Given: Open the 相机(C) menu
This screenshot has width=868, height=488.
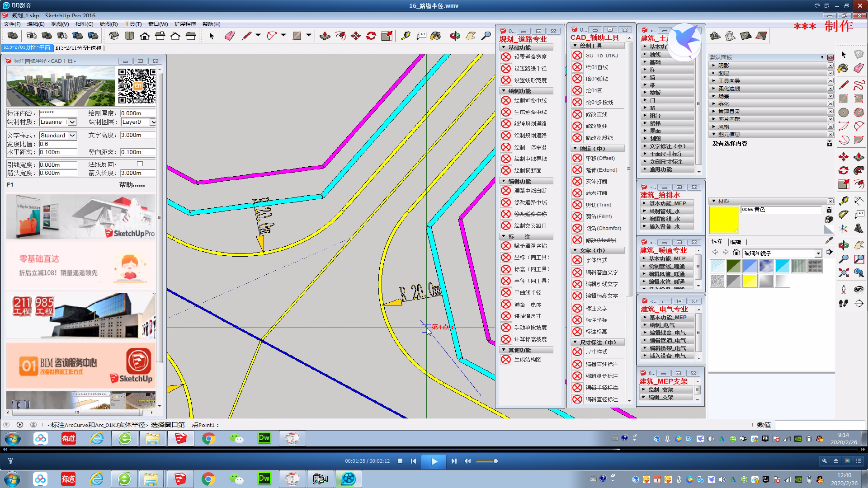Looking at the screenshot, I should tap(84, 24).
